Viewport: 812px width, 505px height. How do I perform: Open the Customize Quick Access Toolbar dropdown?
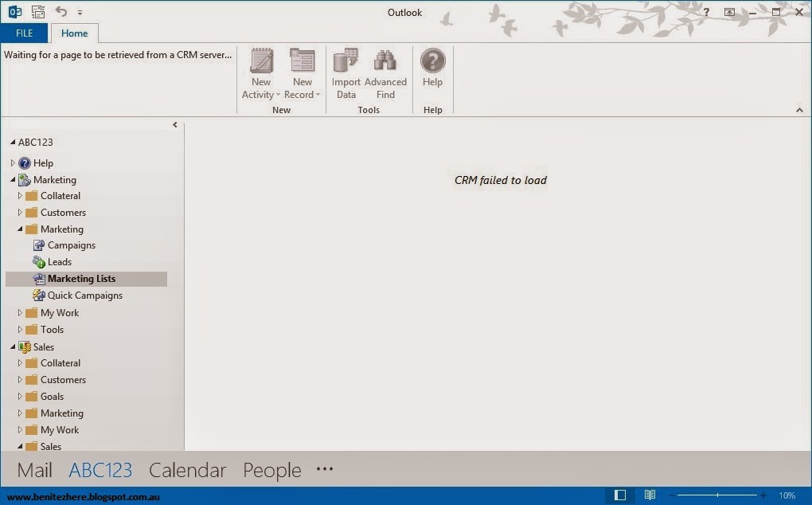(80, 13)
